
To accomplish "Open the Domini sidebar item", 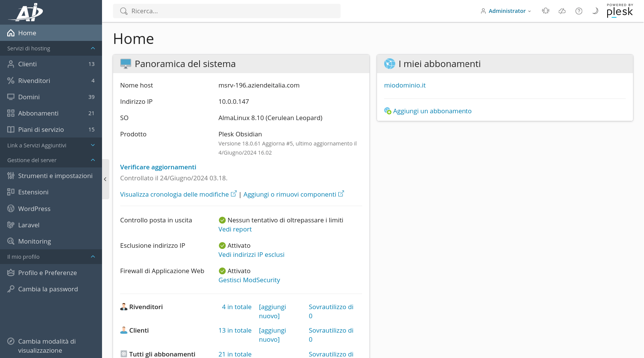I will coord(51,97).
